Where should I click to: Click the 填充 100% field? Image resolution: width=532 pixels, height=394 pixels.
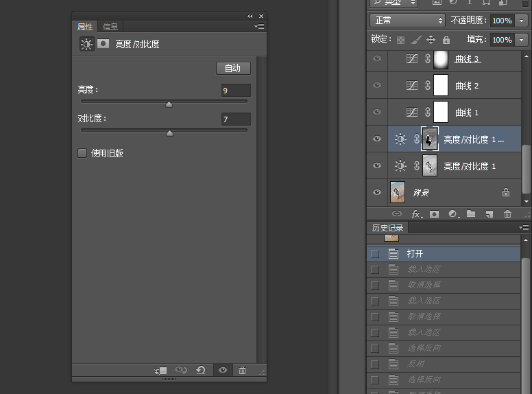[502, 40]
